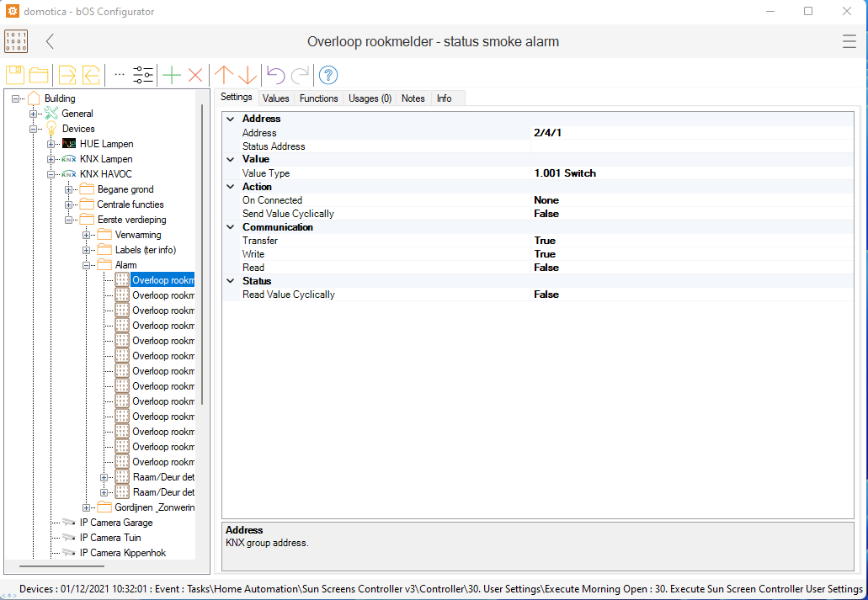The height and width of the screenshot is (600, 868).
Task: Expand the Verwarming folder in tree
Action: coord(87,235)
